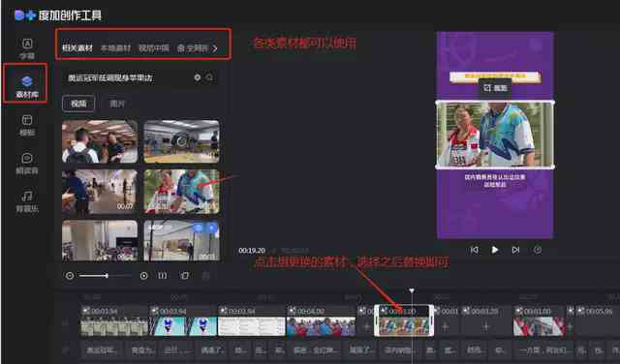The width and height of the screenshot is (620, 364).
Task: Select the white document timeline clip
Action: [x=252, y=320]
